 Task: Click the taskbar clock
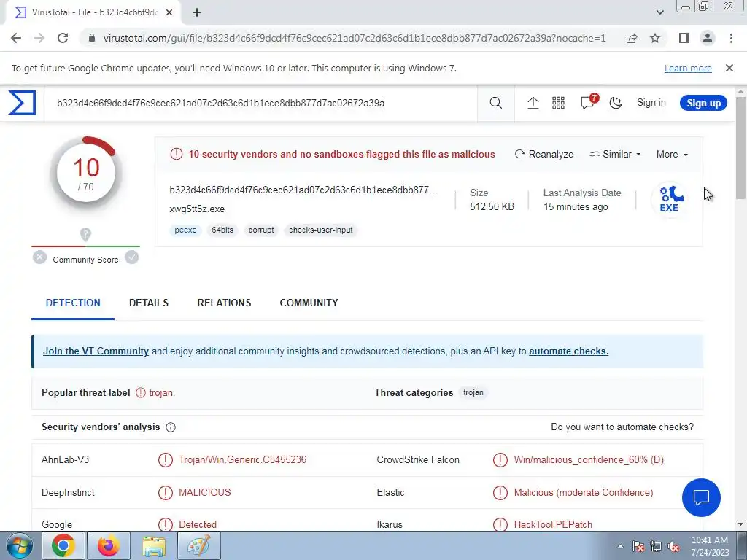710,546
